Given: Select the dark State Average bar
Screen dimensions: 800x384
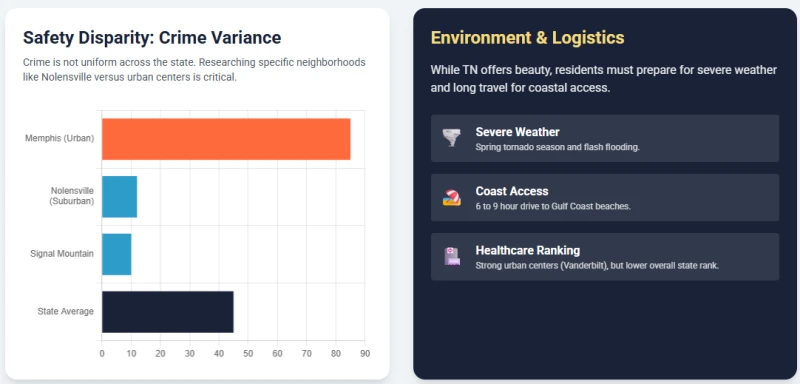Looking at the screenshot, I should 167,312.
